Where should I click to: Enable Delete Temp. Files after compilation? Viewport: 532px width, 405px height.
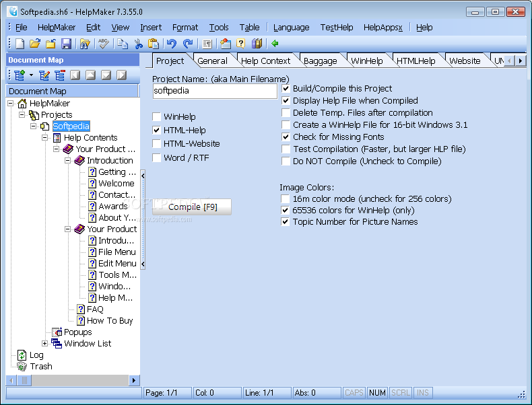point(286,112)
